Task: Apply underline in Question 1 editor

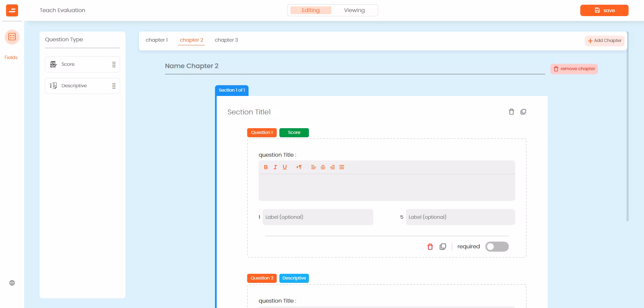Action: pos(285,167)
